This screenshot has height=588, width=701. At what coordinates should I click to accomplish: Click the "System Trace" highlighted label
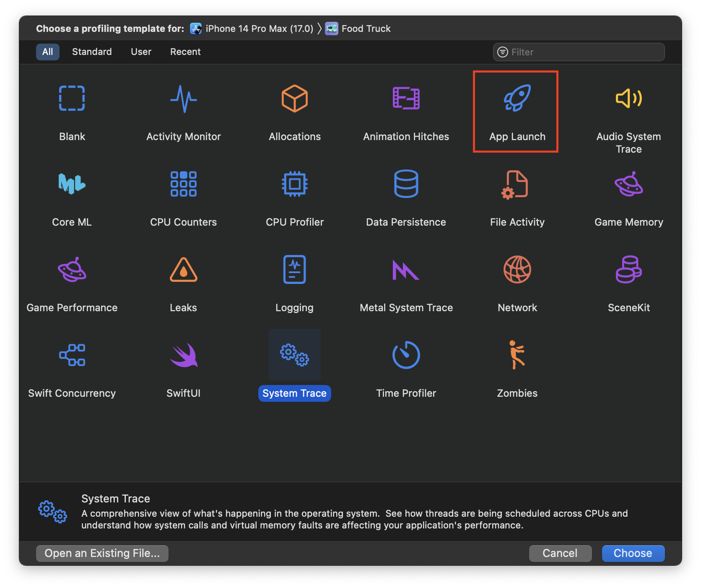tap(294, 393)
